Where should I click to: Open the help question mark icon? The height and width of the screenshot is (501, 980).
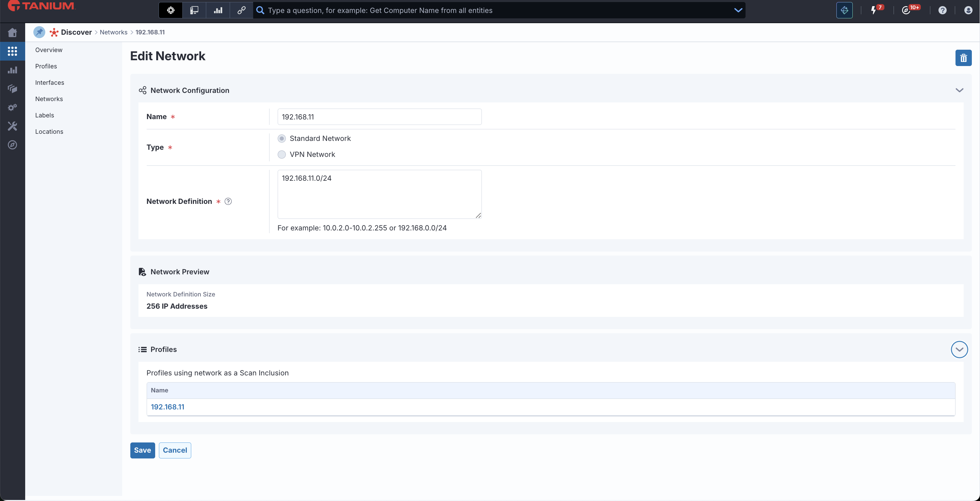[x=942, y=10]
